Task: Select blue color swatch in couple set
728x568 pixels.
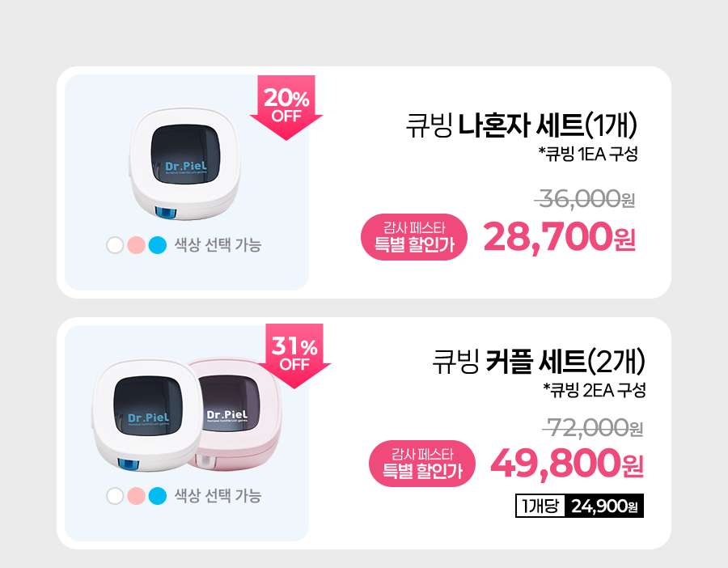Action: tap(158, 496)
